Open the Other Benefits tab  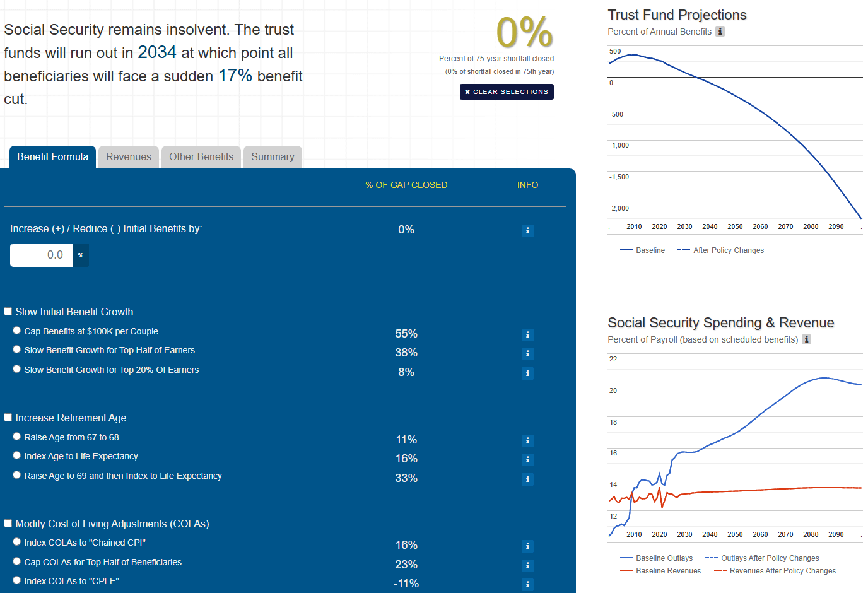pyautogui.click(x=201, y=157)
